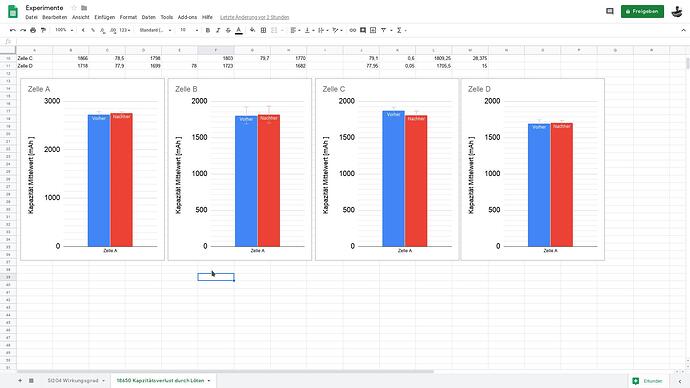Image resolution: width=690 pixels, height=388 pixels.
Task: Select the Zelle B chart
Action: coord(240,169)
